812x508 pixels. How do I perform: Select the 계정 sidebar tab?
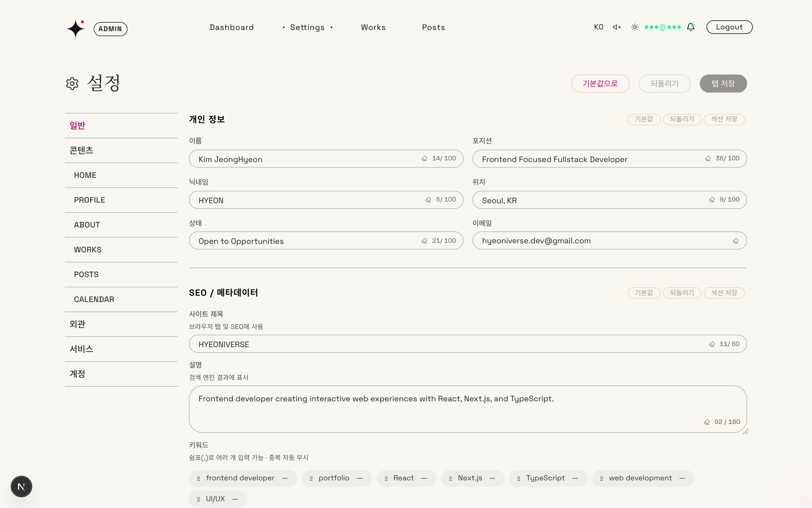[x=121, y=374]
